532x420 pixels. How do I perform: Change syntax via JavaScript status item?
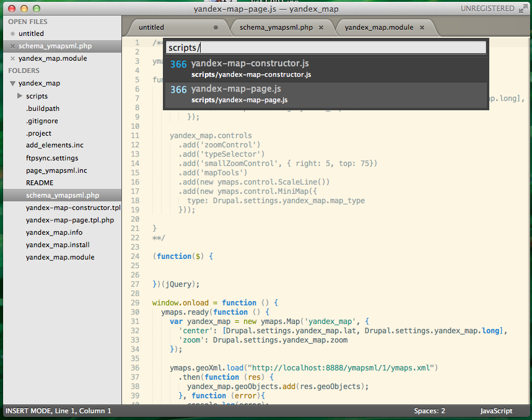pos(496,411)
